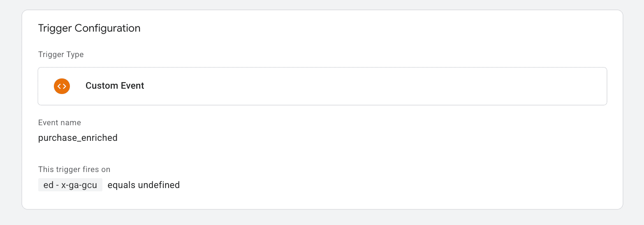This screenshot has width=644, height=225.
Task: Click the orange Custom Event icon
Action: click(62, 86)
